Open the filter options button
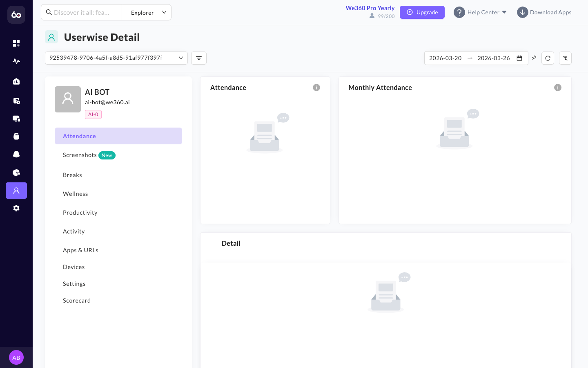This screenshot has height=368, width=588. [x=199, y=58]
